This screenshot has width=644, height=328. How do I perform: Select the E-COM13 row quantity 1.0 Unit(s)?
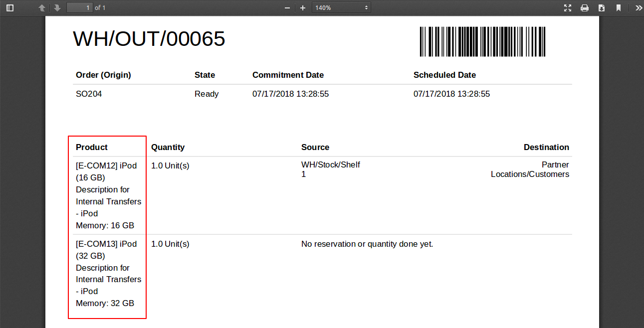tap(170, 244)
